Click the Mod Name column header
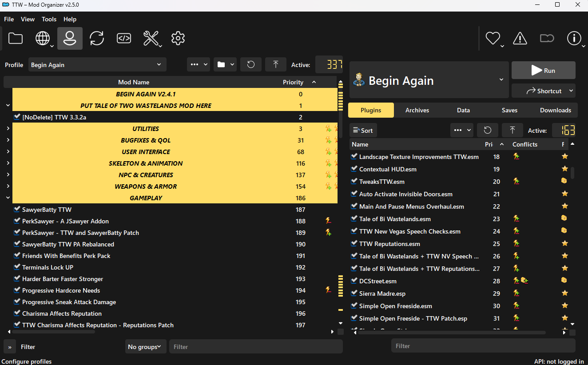Viewport: 588px width, 365px height. point(133,82)
